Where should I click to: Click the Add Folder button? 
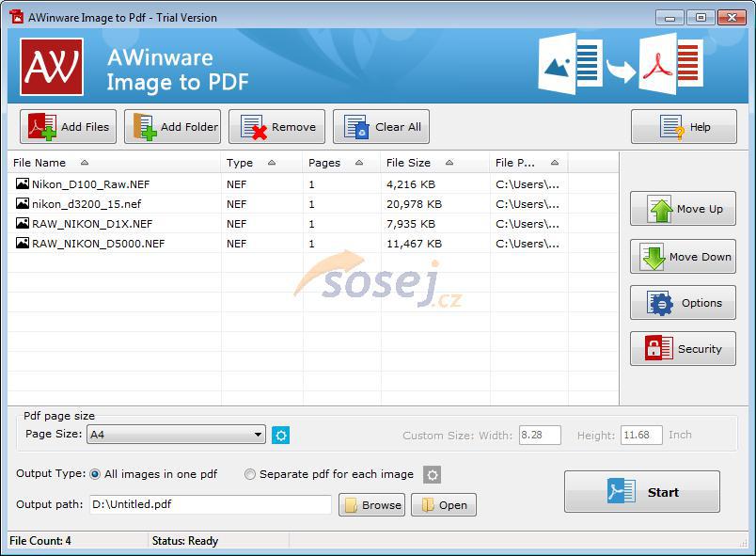[x=173, y=127]
